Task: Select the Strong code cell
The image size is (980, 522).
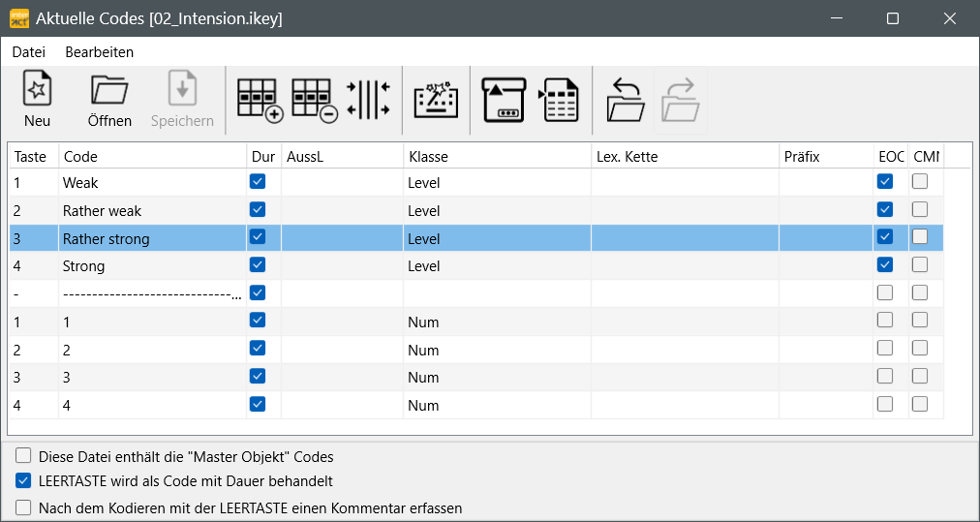Action: (152, 265)
